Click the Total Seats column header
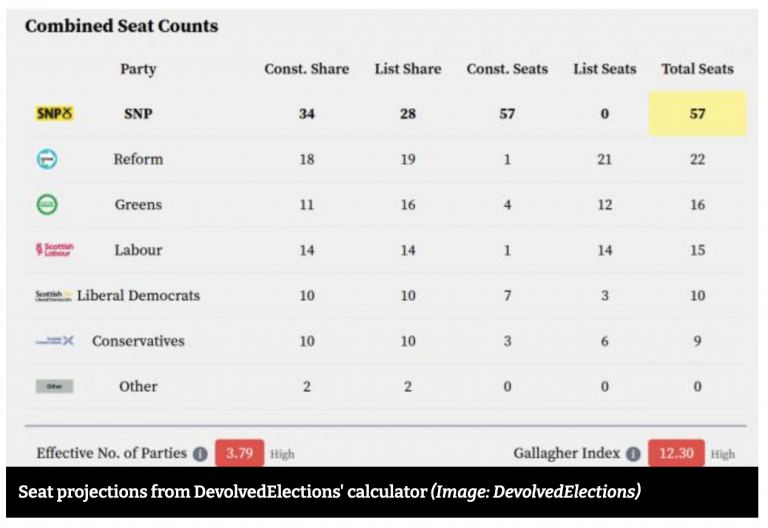Screen dimensions: 768x528 click(697, 69)
